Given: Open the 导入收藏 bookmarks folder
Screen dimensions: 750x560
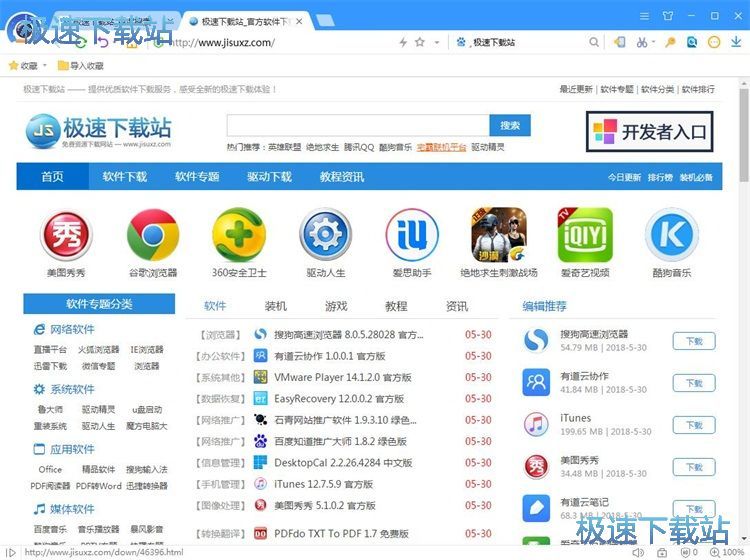Looking at the screenshot, I should pyautogui.click(x=80, y=66).
